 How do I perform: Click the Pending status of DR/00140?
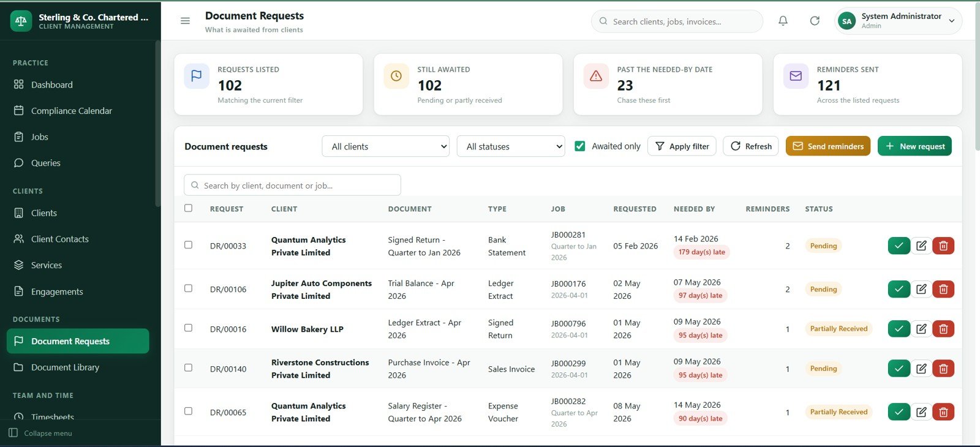[x=823, y=369]
